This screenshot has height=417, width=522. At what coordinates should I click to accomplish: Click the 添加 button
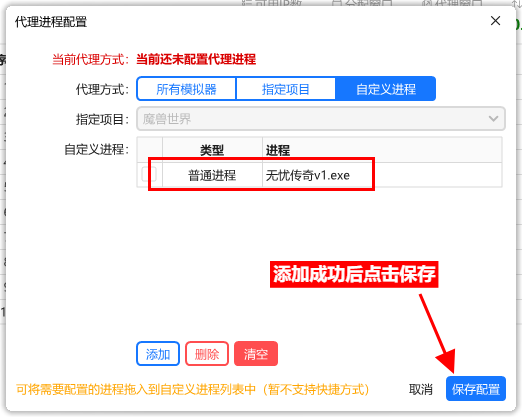(x=158, y=354)
